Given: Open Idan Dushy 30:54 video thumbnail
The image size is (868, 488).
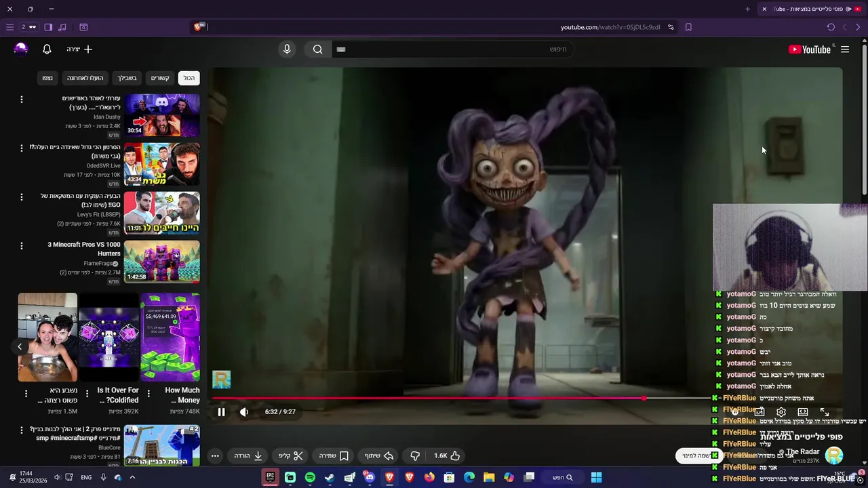Looking at the screenshot, I should click(x=161, y=115).
